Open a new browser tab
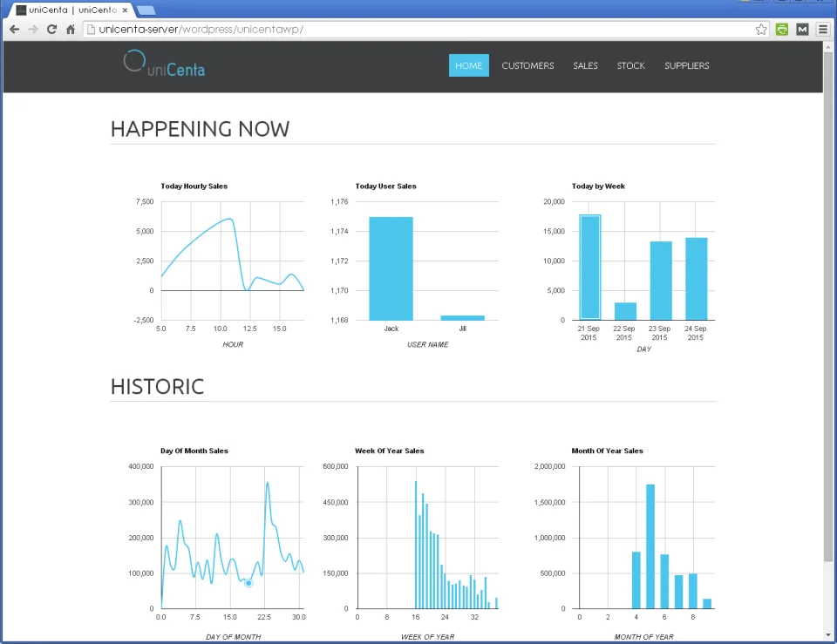The image size is (837, 644). (146, 10)
